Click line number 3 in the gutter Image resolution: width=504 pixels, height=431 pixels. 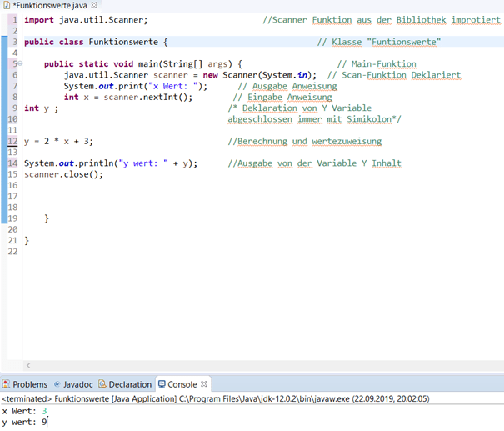click(x=14, y=41)
